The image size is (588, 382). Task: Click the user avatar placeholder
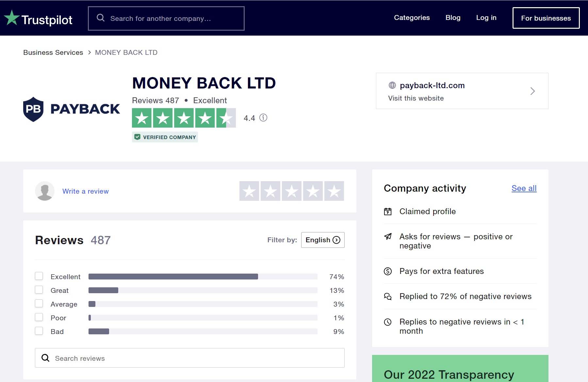[45, 191]
